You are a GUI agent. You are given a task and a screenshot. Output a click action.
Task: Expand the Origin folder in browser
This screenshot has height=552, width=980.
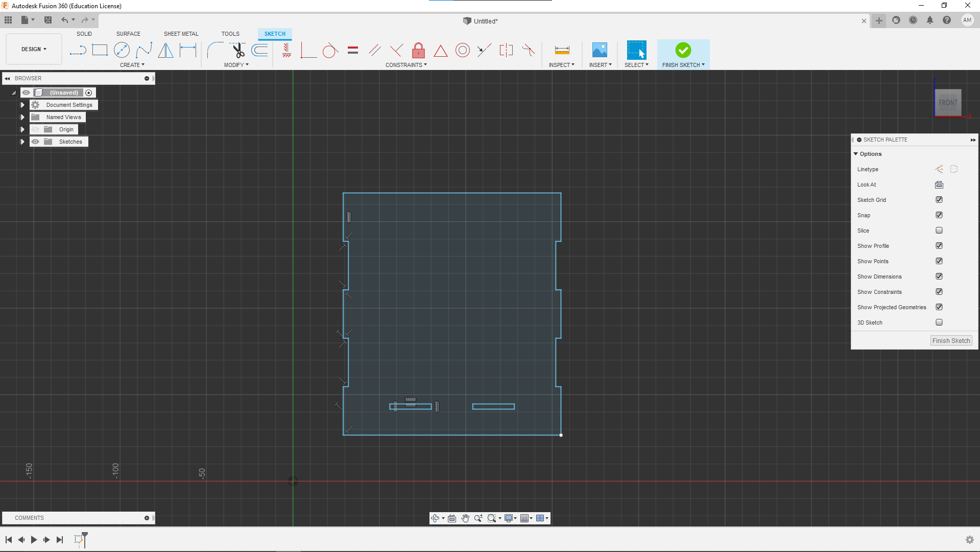click(22, 129)
